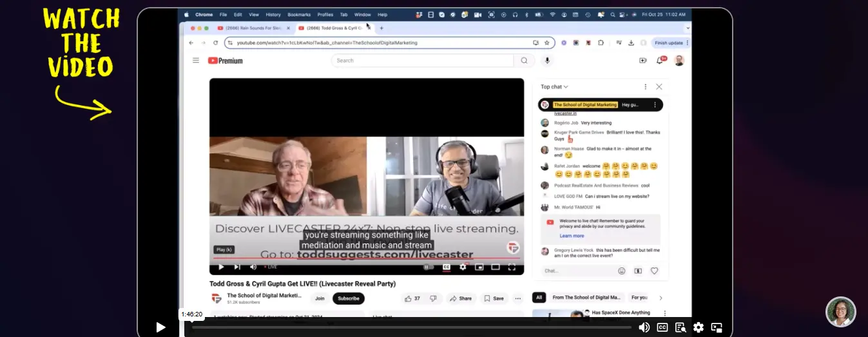The height and width of the screenshot is (337, 868).
Task: Mute the outer video with speaker icon
Action: tap(644, 327)
